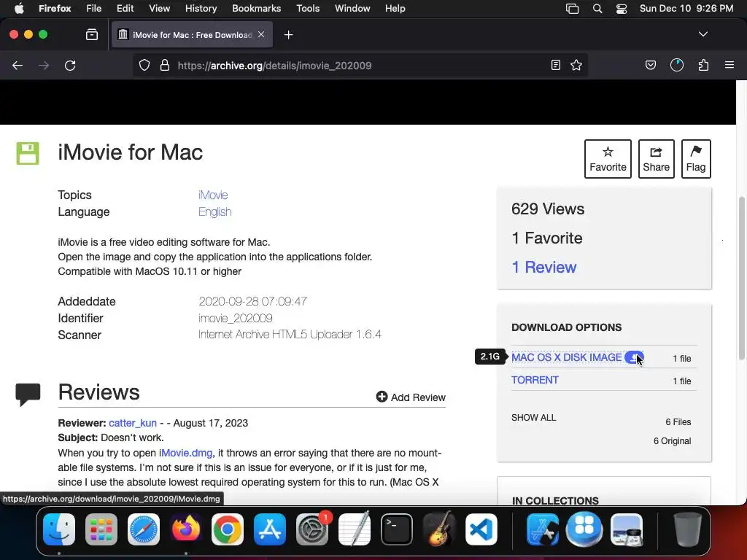Open the Help menu
This screenshot has width=747, height=560.
coord(395,9)
